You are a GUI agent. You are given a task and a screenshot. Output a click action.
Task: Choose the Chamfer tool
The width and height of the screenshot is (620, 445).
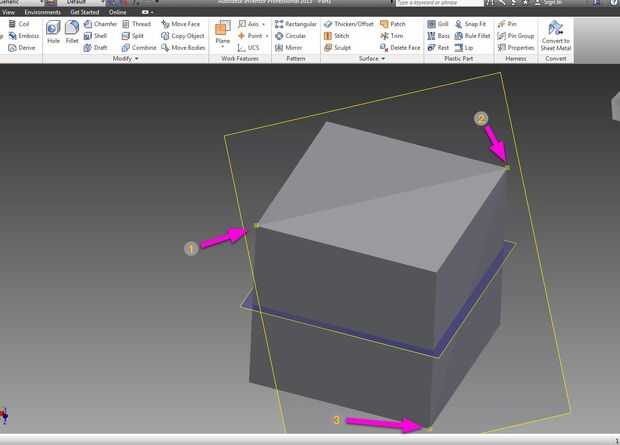tap(100, 24)
